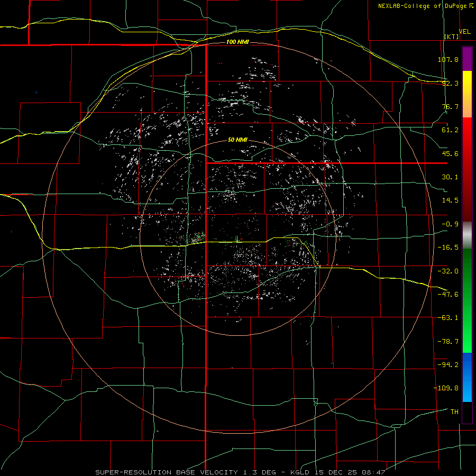Click the purple segment of velocity color bar
The image size is (476, 476).
(467, 59)
